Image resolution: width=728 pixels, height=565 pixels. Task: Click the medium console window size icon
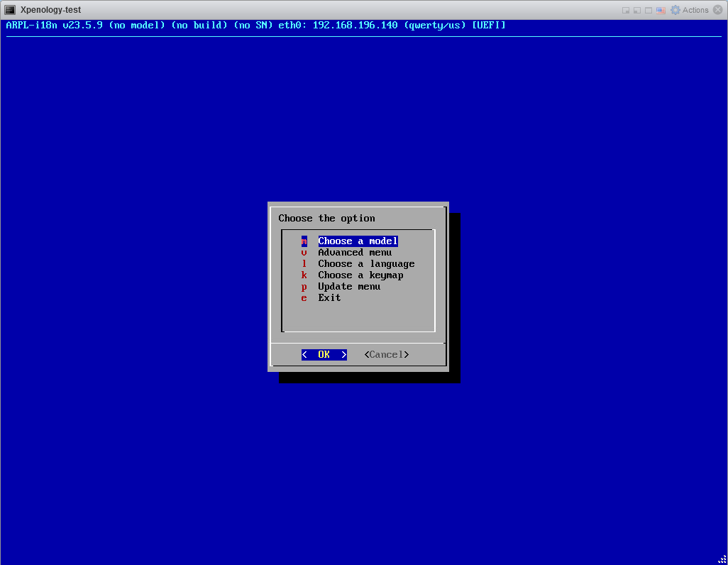[x=637, y=10]
